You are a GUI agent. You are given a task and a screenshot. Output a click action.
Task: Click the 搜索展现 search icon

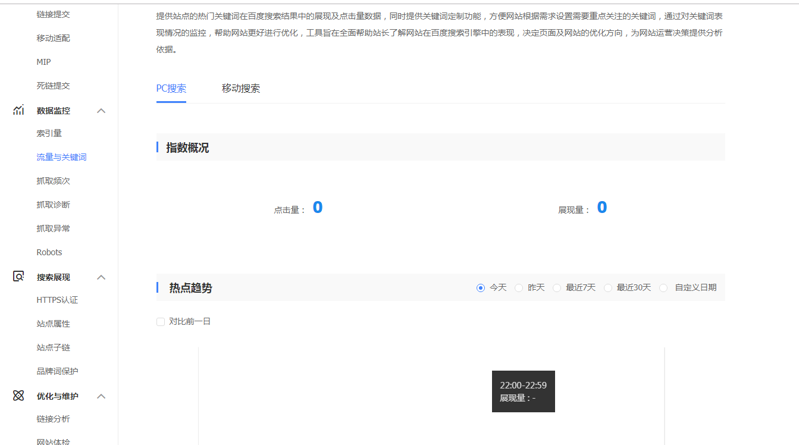18,276
